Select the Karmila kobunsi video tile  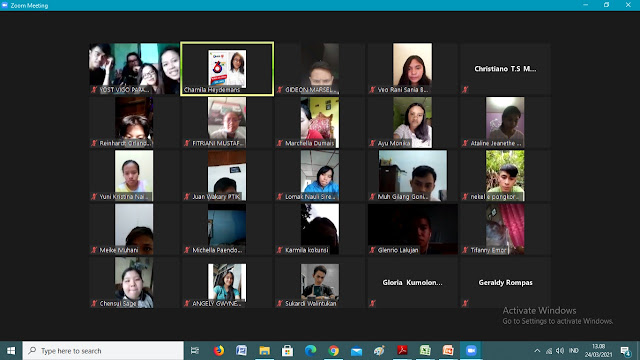(x=320, y=229)
